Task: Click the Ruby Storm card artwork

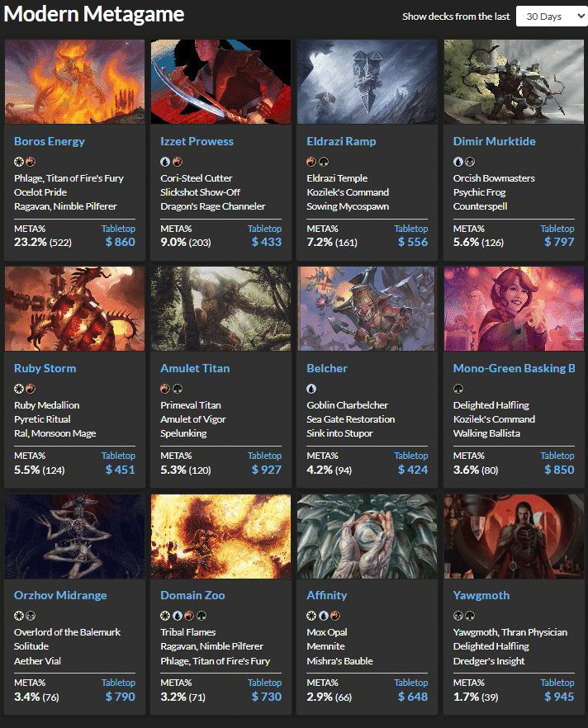Action: coord(75,309)
